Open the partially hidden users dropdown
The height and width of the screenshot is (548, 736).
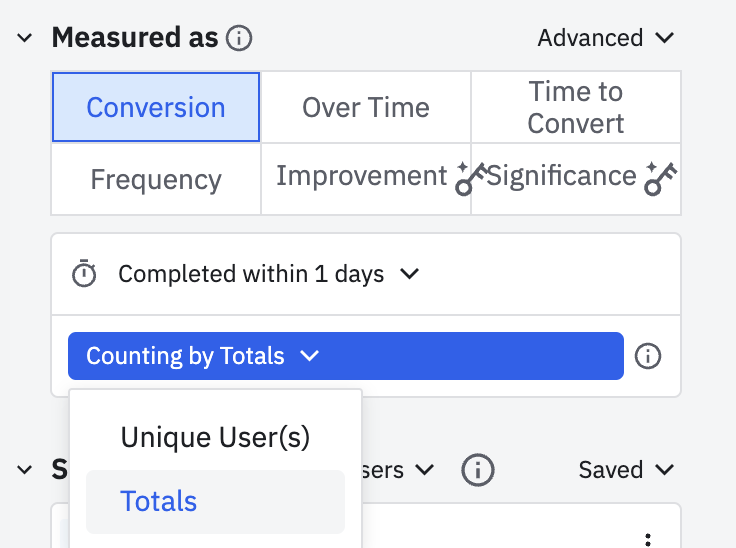click(x=398, y=470)
